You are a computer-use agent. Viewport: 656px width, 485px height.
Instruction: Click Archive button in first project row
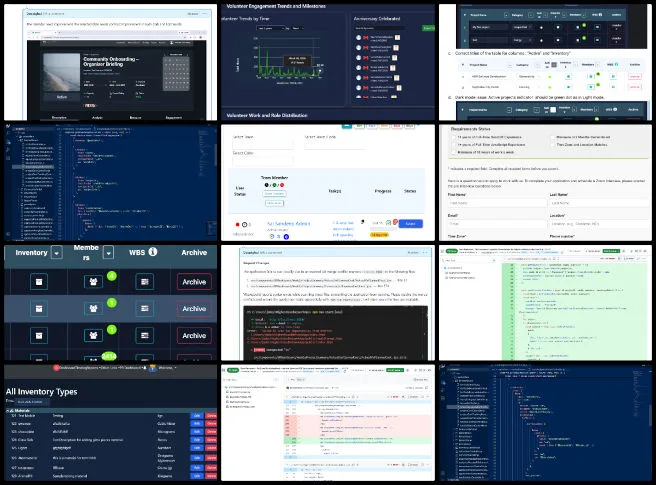click(x=194, y=282)
